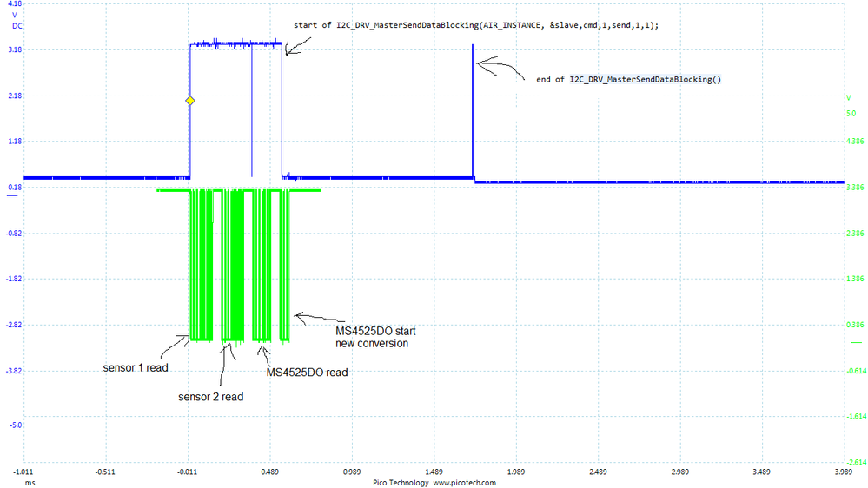Screen dimensions: 868x488
Task: Click the blue axis value 1.18
Action: coord(15,142)
